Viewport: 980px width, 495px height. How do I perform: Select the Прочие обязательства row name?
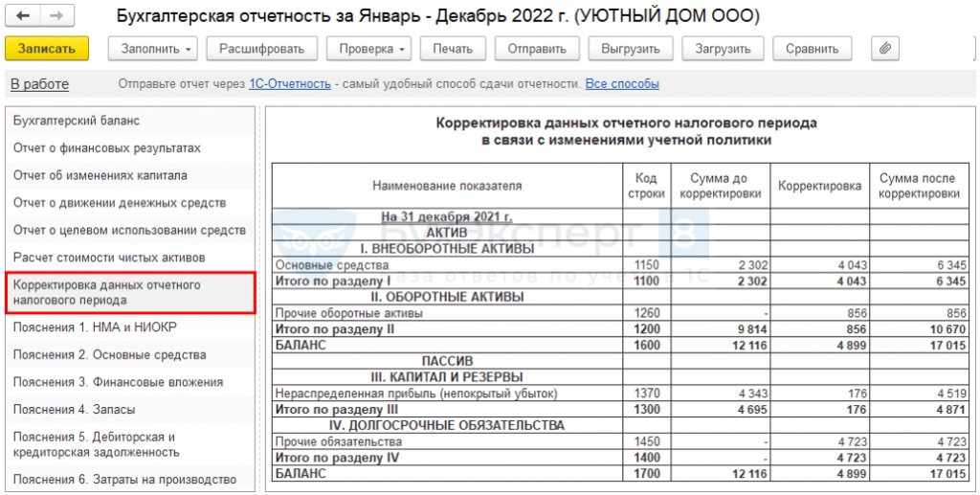coord(447,442)
